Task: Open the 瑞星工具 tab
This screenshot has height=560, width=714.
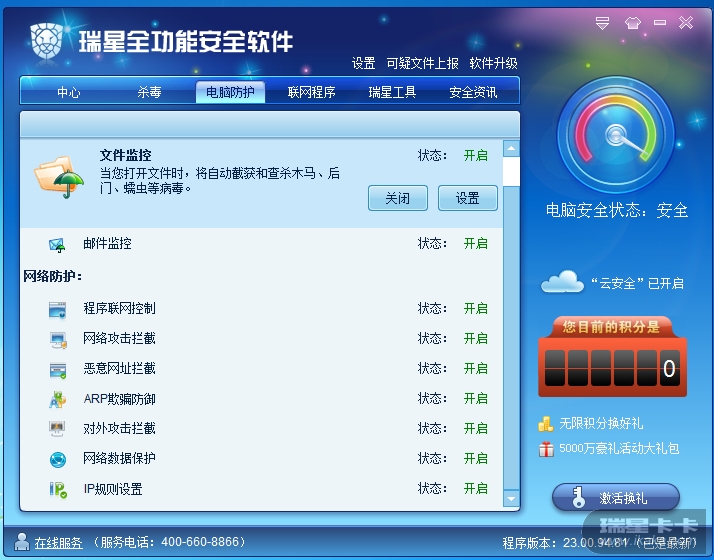Action: tap(392, 92)
